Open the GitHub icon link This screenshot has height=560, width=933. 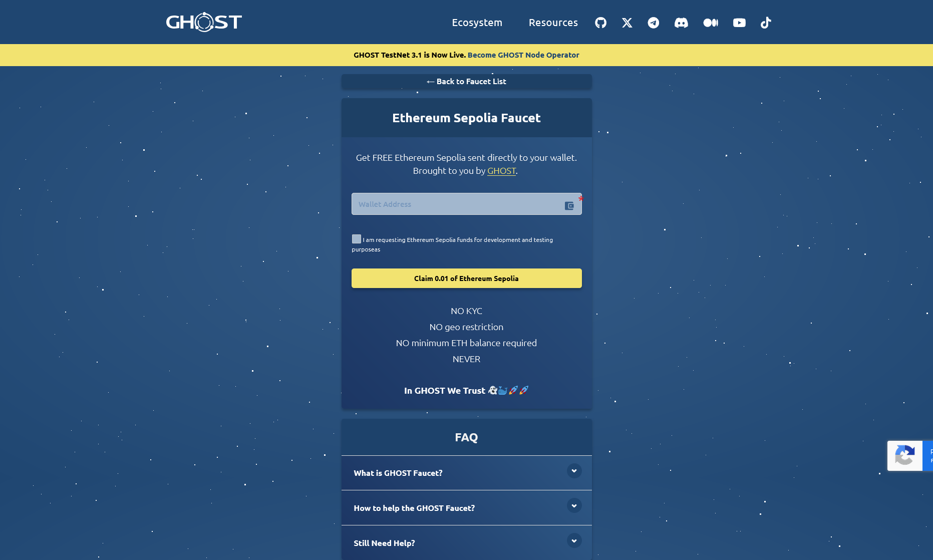[x=600, y=23]
